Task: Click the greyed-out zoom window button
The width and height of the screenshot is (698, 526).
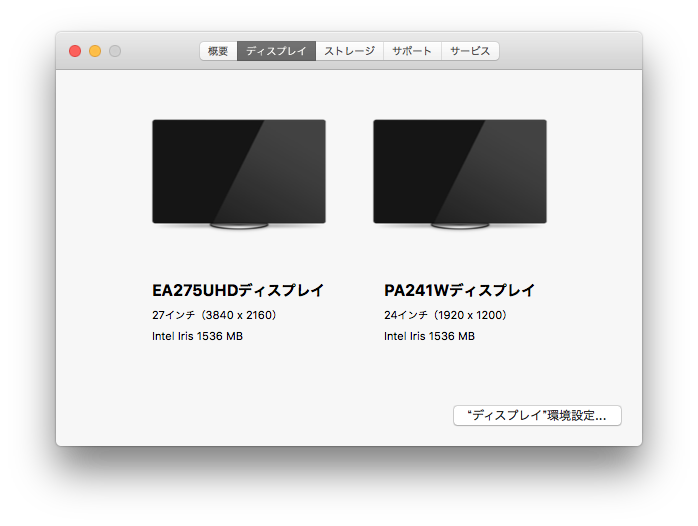Action: [115, 51]
